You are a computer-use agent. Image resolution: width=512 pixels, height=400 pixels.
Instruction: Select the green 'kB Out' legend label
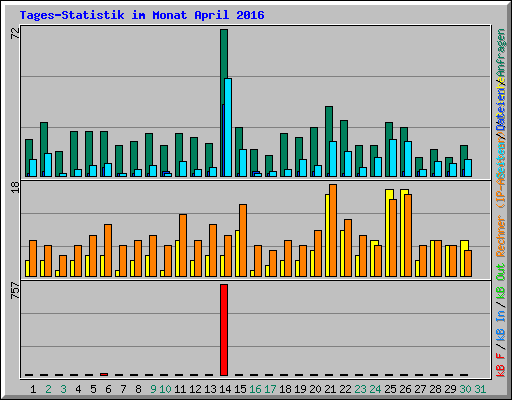click(x=501, y=281)
